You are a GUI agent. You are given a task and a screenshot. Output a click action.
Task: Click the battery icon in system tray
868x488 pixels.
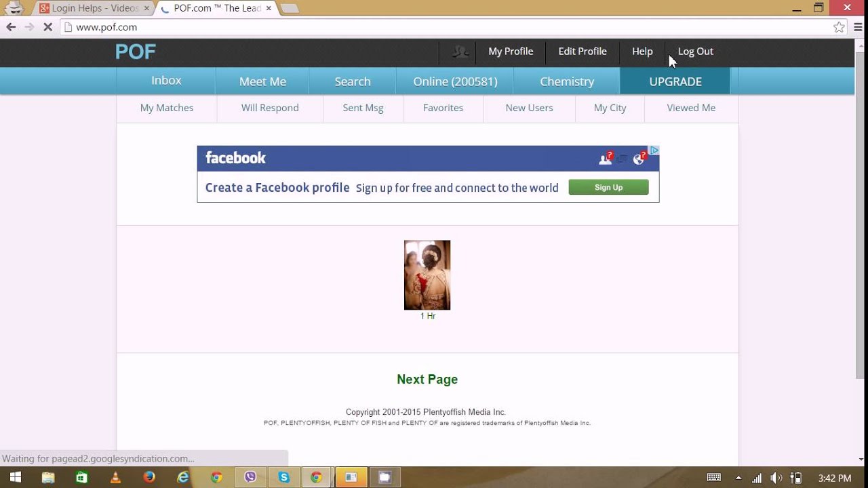797,478
